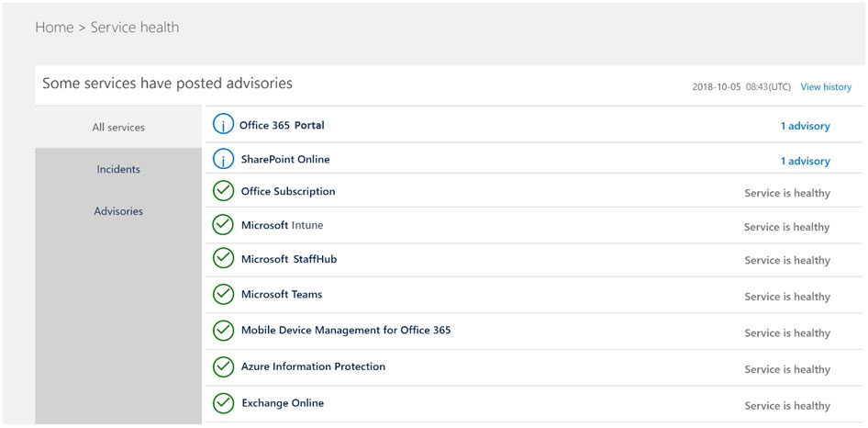868x428 pixels.
Task: Open the Advisories tab
Action: 118,211
